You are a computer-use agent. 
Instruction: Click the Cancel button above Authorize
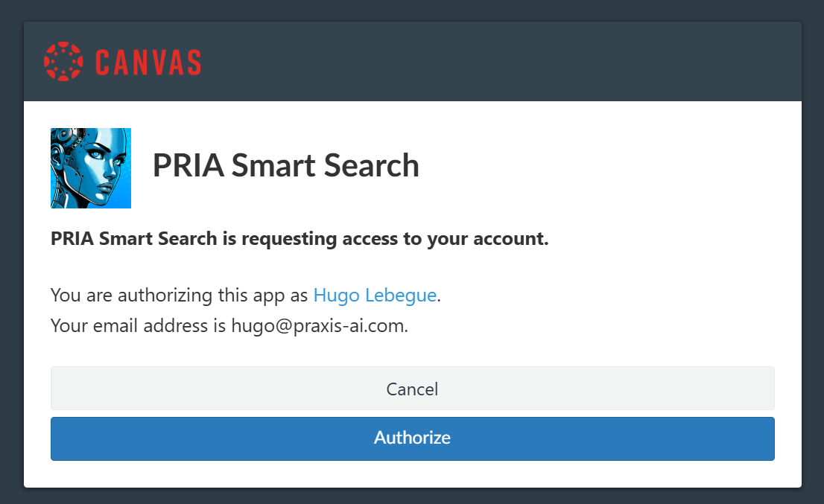[412, 389]
